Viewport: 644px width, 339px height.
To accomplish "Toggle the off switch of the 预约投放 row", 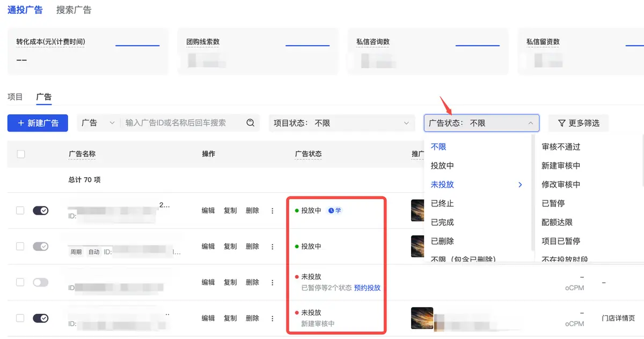I will (x=41, y=282).
